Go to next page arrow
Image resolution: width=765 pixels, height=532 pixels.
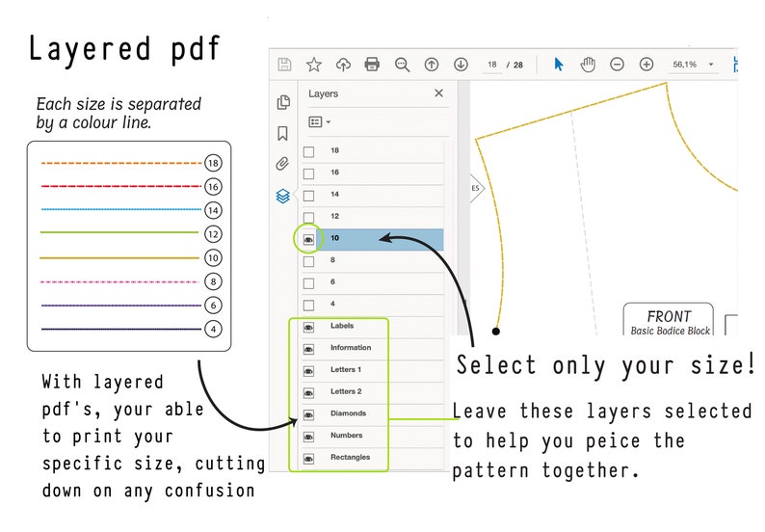[x=461, y=65]
